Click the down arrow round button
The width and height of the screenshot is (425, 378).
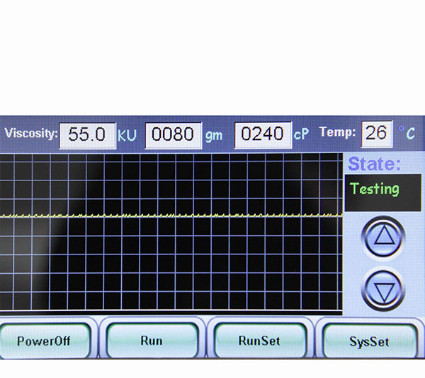click(x=383, y=290)
